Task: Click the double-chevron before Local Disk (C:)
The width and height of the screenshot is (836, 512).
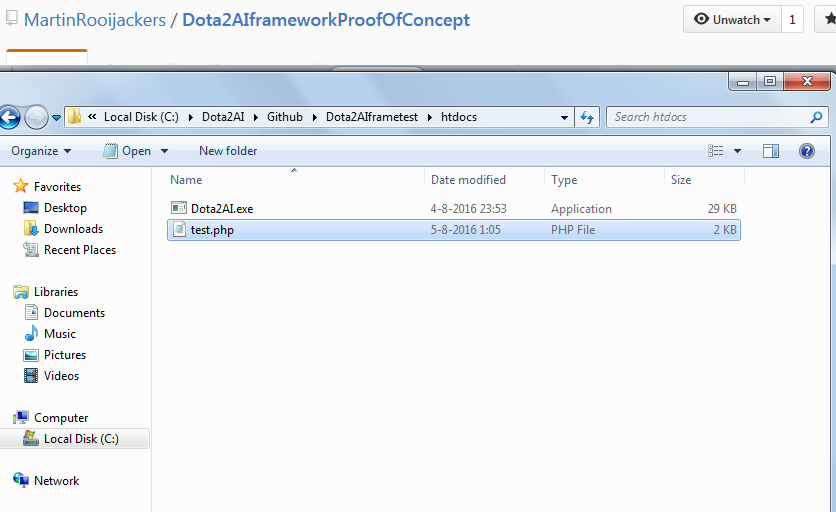Action: click(x=92, y=116)
